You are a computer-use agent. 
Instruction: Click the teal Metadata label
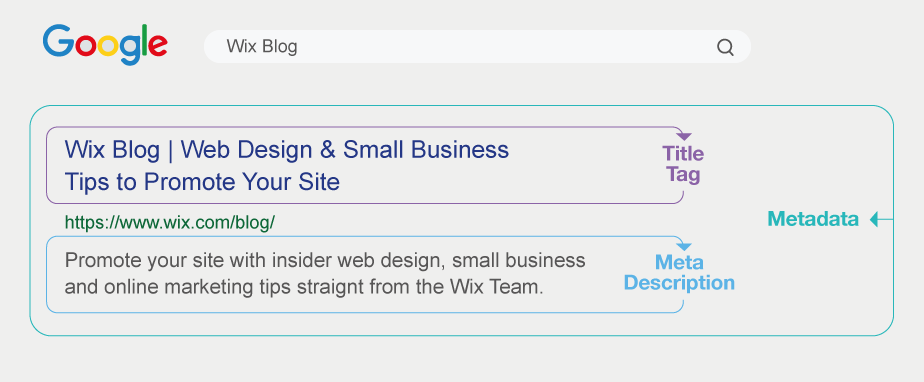tap(813, 219)
